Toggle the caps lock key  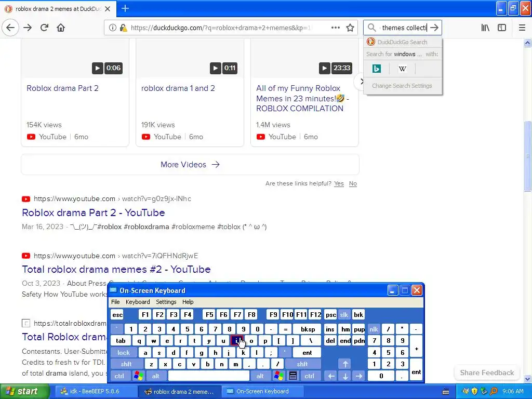[x=124, y=353]
